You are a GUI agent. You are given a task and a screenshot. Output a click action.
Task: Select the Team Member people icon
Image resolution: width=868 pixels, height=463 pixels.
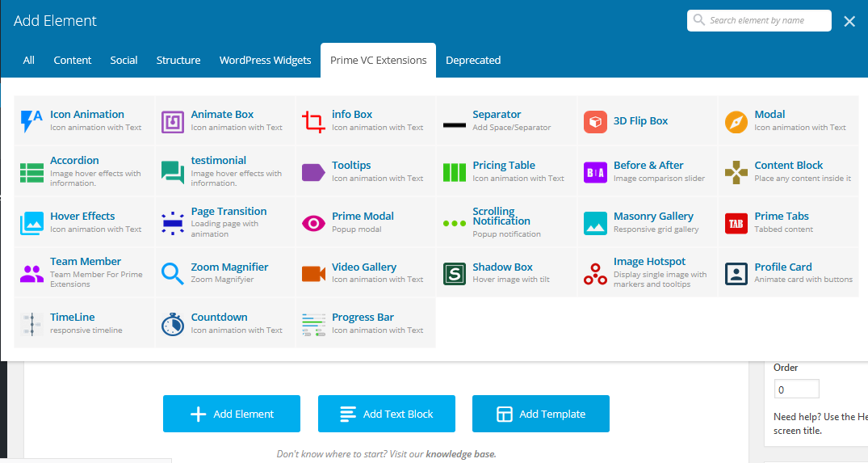31,274
